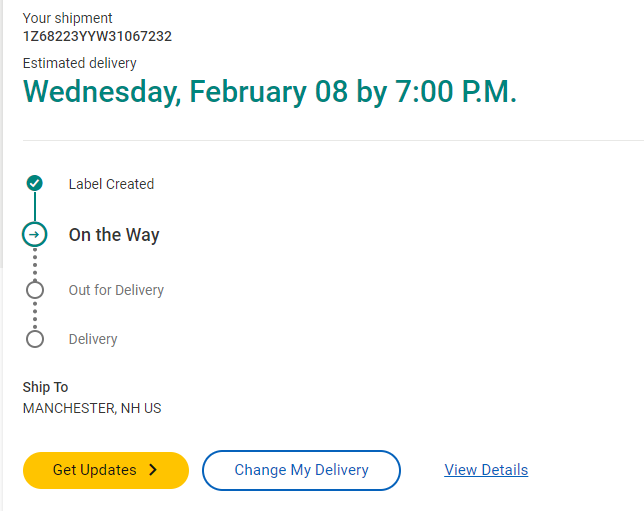Image resolution: width=644 pixels, height=511 pixels.
Task: Click the On the Way status text
Action: click(x=114, y=235)
